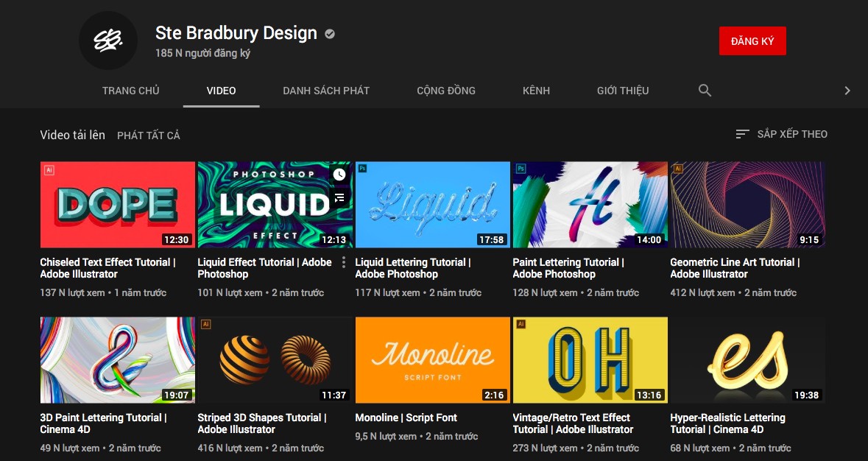The height and width of the screenshot is (461, 868).
Task: Open 3D Paint Lettering Tutorial title link
Action: click(x=104, y=423)
